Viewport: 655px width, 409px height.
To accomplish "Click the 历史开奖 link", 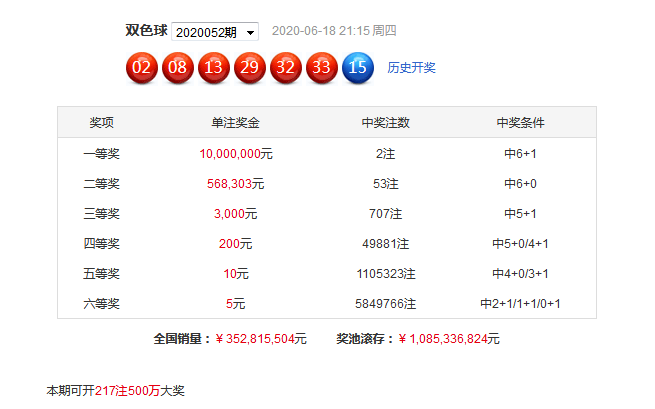I will point(411,68).
